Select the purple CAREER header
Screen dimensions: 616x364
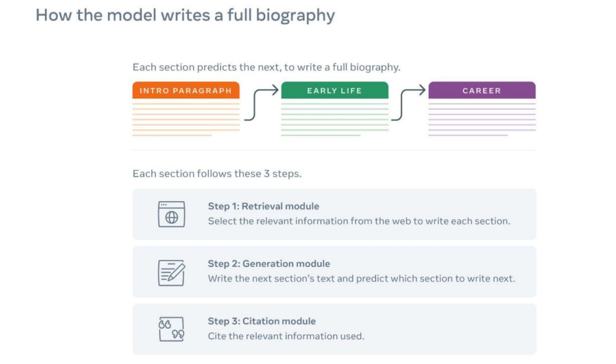pyautogui.click(x=482, y=91)
